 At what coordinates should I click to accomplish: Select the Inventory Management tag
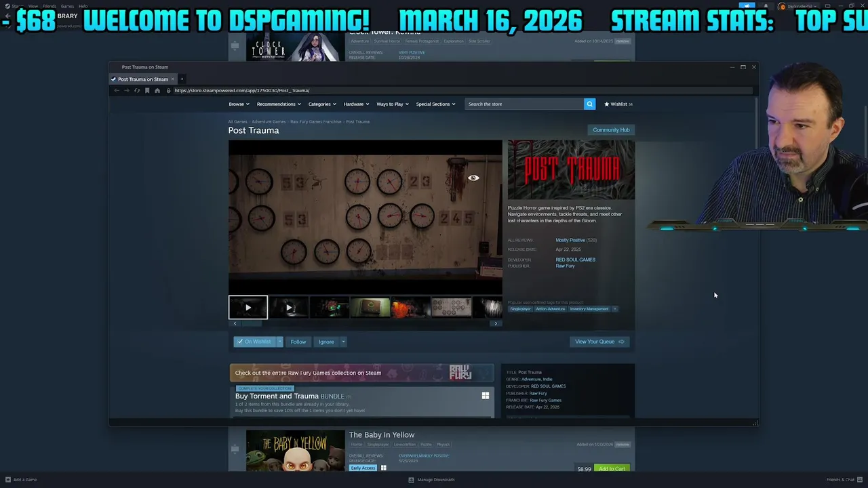pyautogui.click(x=589, y=309)
